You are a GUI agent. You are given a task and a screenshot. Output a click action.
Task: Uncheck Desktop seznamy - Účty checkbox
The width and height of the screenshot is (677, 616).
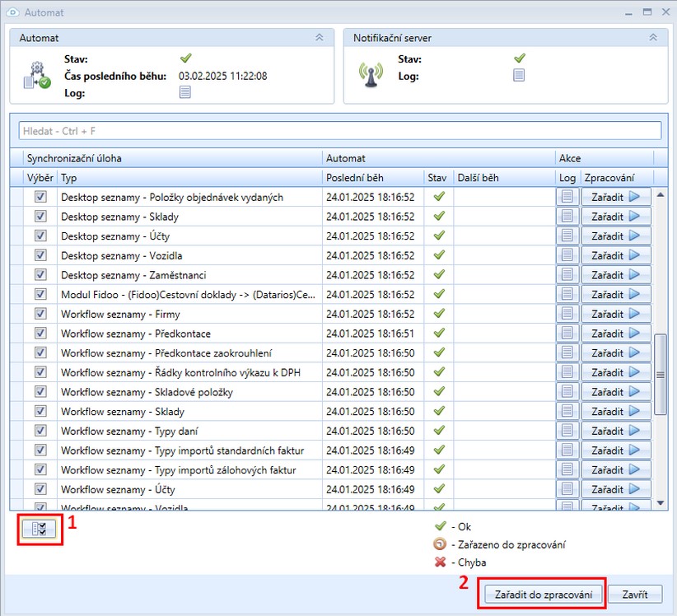coord(40,236)
